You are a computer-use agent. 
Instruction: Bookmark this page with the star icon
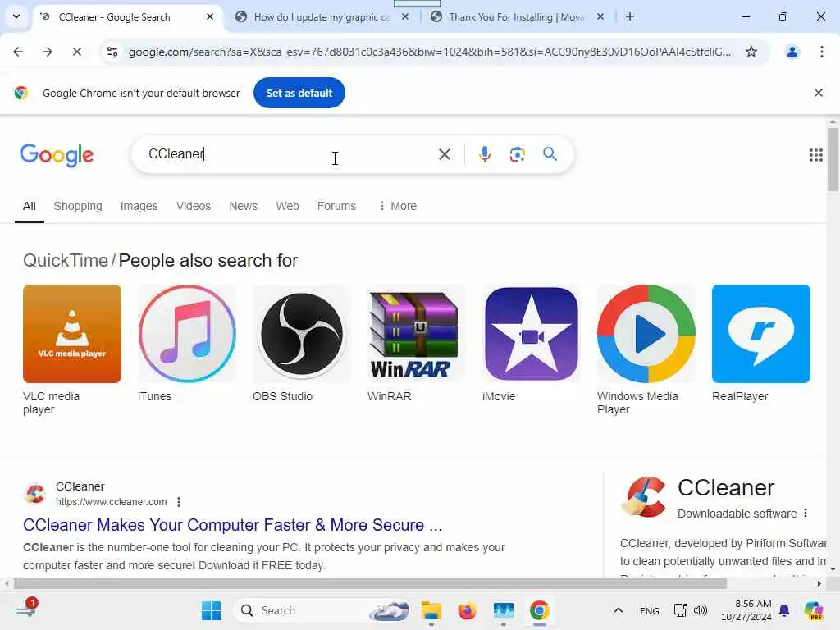pyautogui.click(x=751, y=52)
